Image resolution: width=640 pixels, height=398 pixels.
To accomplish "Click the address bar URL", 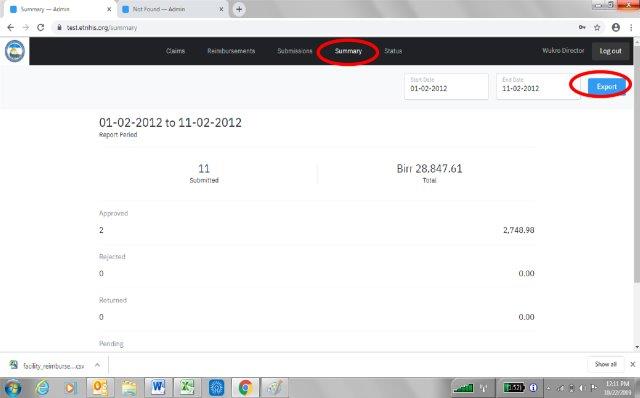I will tap(102, 28).
